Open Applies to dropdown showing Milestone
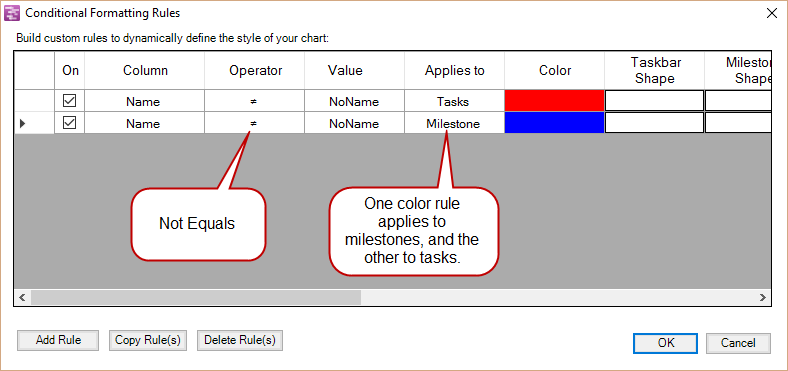The image size is (788, 371). tap(454, 123)
